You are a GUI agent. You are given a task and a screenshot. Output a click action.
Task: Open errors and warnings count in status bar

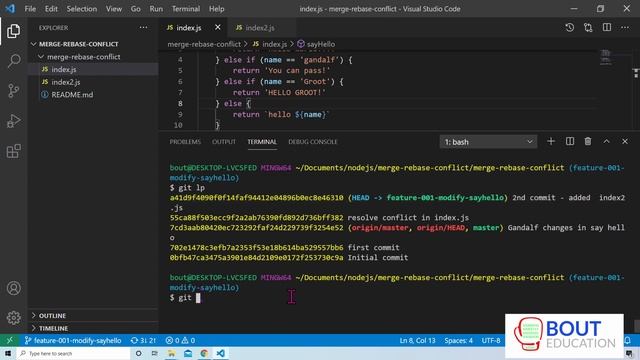tap(180, 340)
